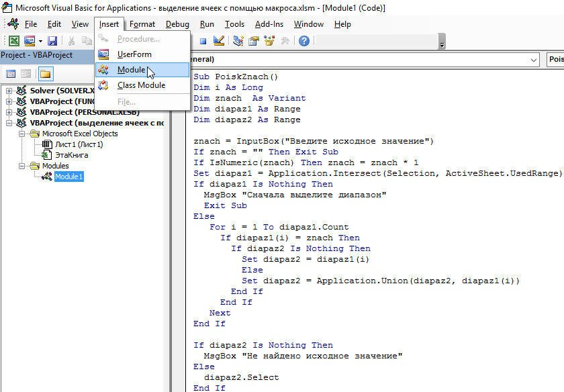Select Module1 in the project tree

pos(68,177)
